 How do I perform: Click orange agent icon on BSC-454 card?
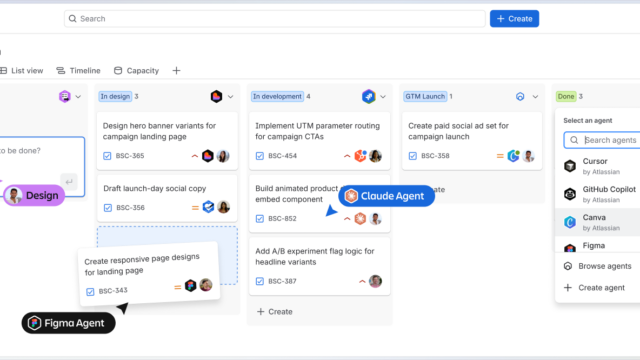[360, 156]
